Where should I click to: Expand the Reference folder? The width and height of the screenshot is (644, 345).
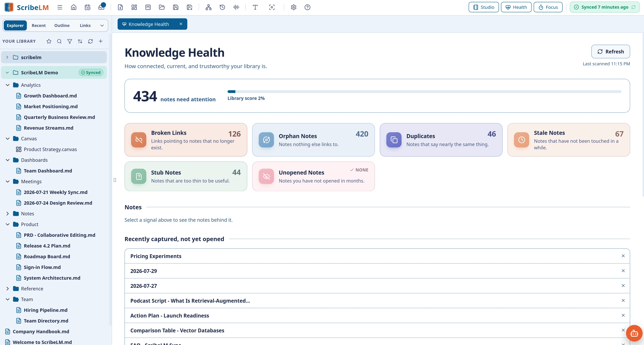tap(7, 289)
